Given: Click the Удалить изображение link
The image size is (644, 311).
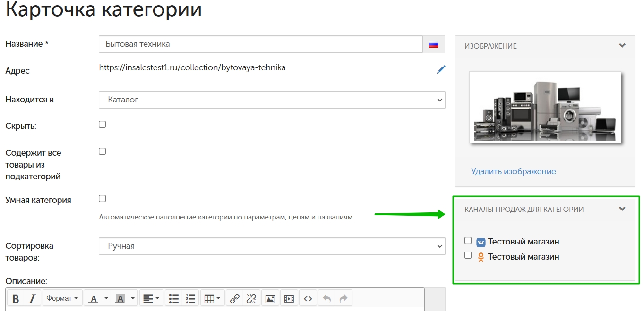Looking at the screenshot, I should [x=514, y=171].
